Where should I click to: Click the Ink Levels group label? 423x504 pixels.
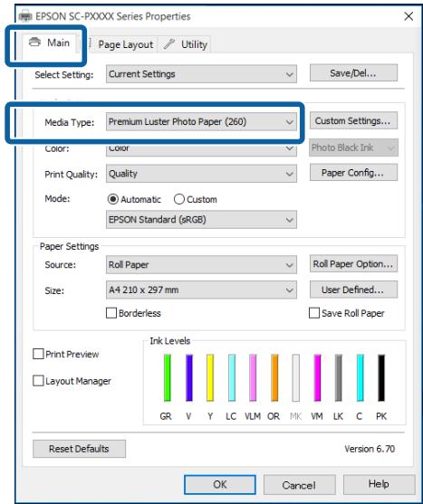coord(170,341)
